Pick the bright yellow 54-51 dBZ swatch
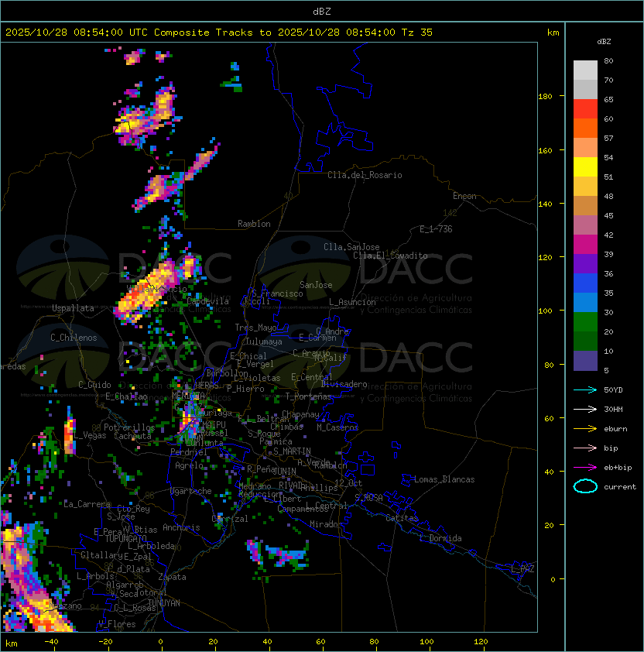 [x=585, y=167]
